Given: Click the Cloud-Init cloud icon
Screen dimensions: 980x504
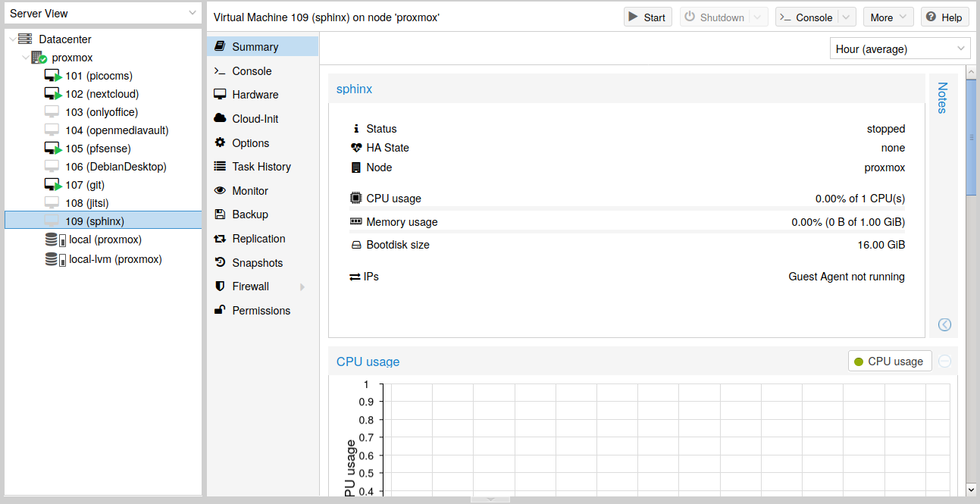Looking at the screenshot, I should [x=220, y=119].
